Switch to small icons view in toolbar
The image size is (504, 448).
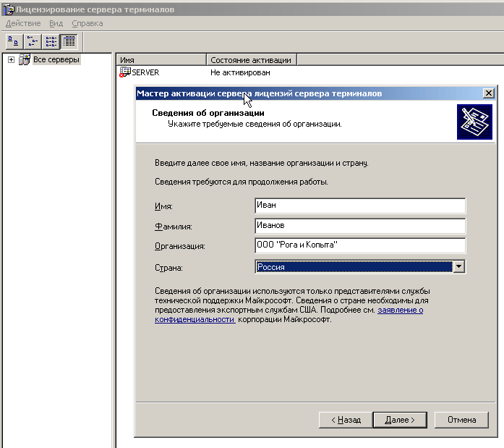tap(33, 41)
